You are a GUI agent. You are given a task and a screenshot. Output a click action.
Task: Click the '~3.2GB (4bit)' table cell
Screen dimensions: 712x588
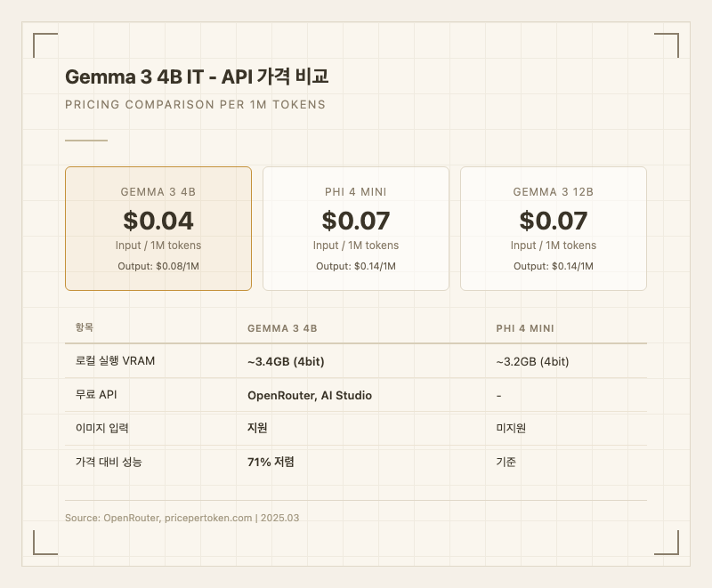[x=532, y=361]
